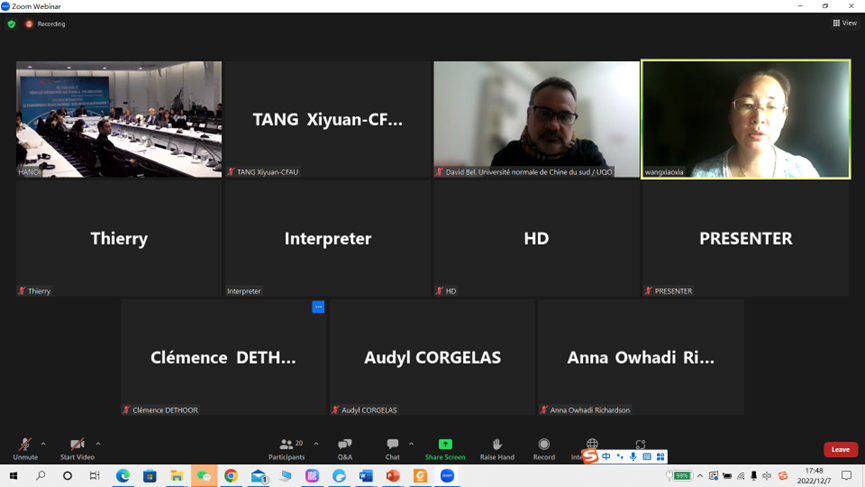Toggle the Record button
This screenshot has width=865, height=487.
coord(544,447)
